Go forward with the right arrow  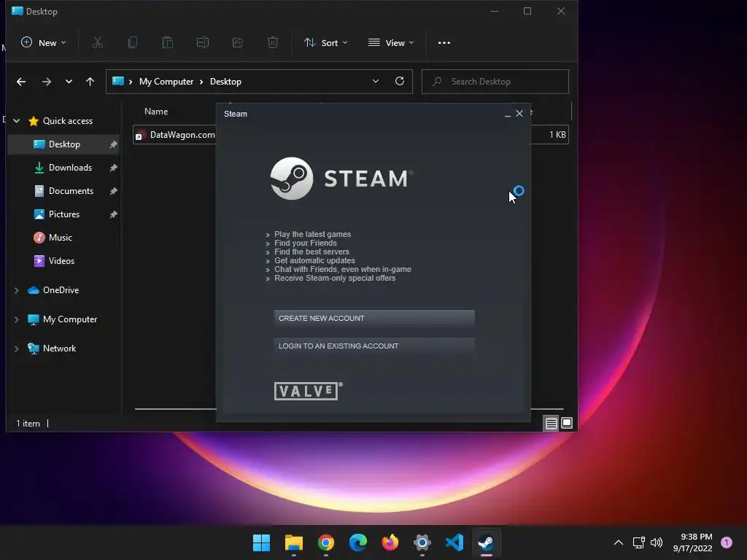[46, 82]
